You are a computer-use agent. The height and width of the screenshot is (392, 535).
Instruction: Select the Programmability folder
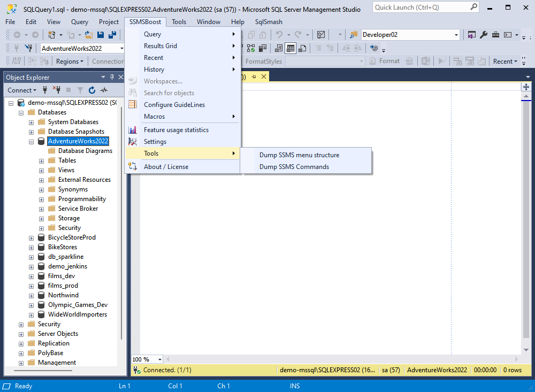(82, 199)
